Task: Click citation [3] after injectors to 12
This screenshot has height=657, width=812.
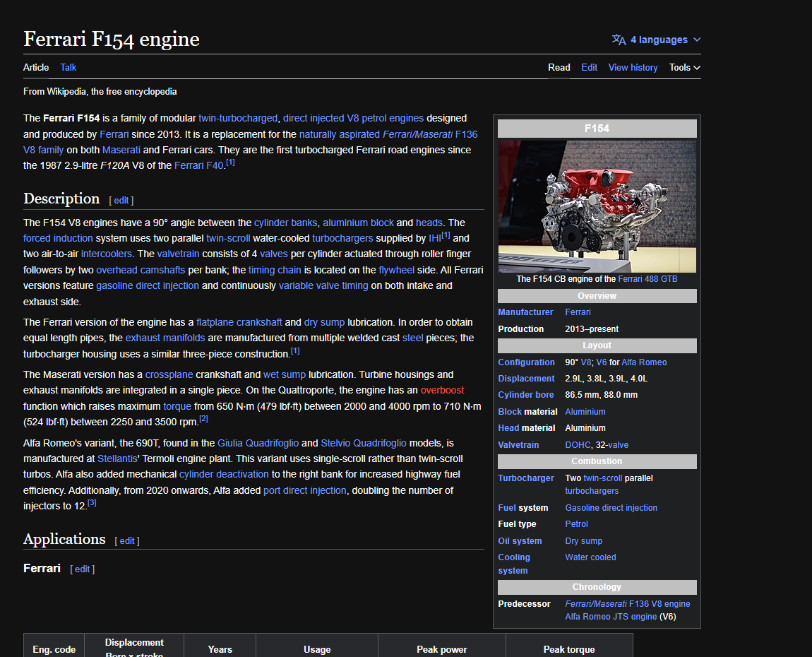Action: (x=92, y=502)
